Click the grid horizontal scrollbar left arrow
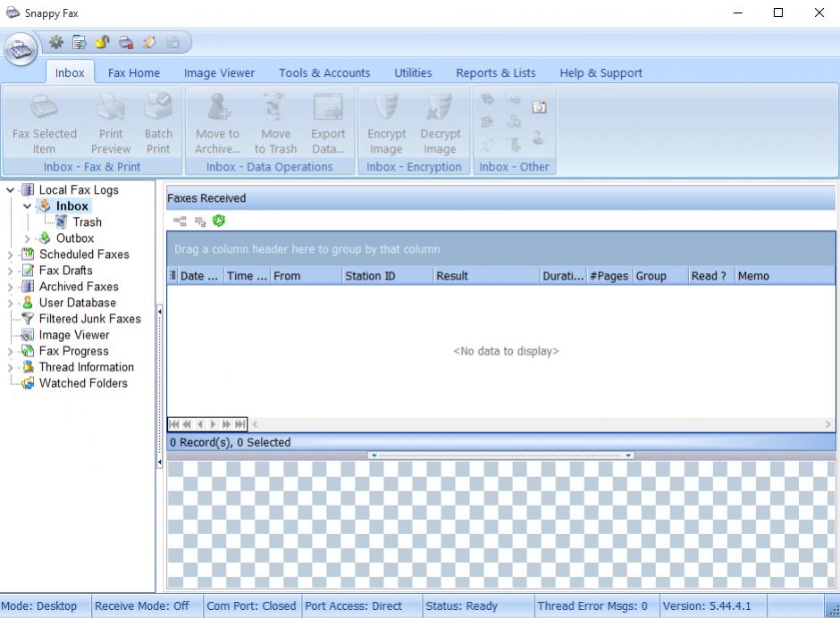840x618 pixels. [x=255, y=424]
